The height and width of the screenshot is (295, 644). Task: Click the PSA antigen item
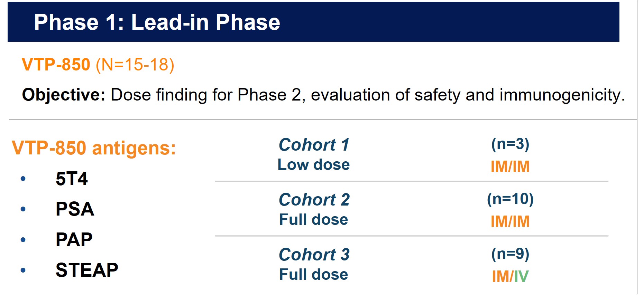point(75,209)
